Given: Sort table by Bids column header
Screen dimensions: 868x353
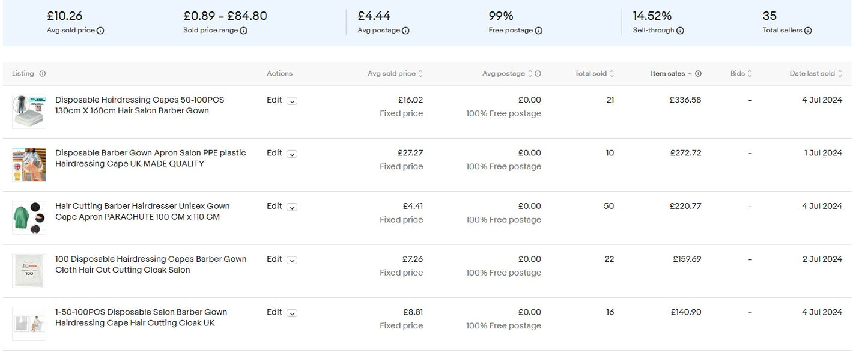Looking at the screenshot, I should 741,74.
